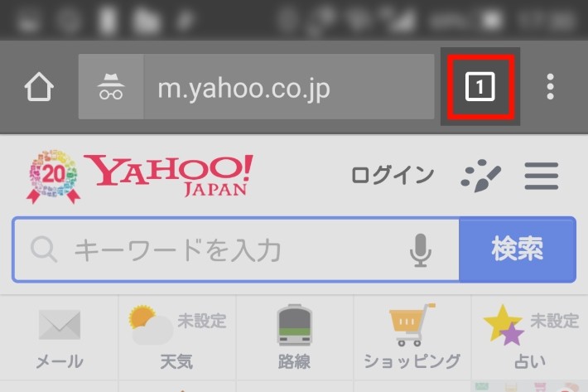Click the blue 検索 search button

[518, 249]
